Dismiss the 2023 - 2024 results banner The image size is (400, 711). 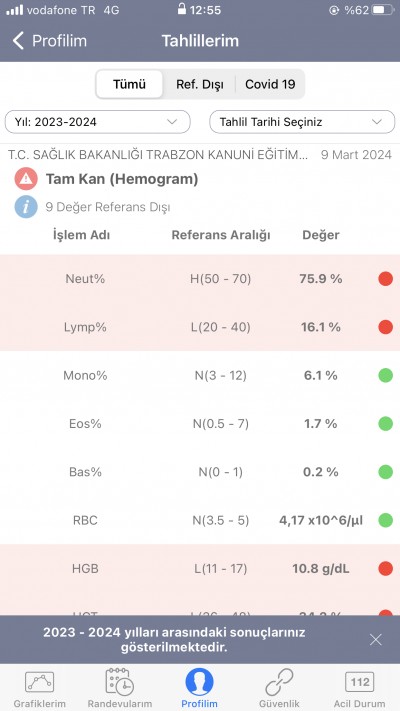[x=376, y=640]
